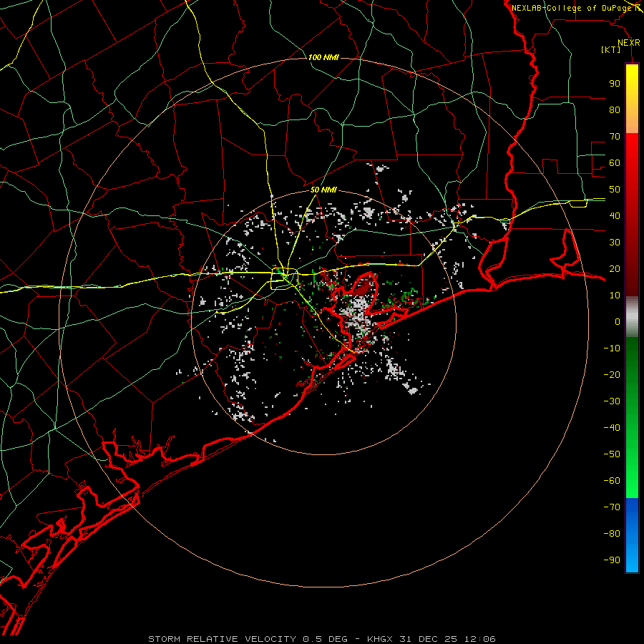Screen dimensions: 644x644
Task: Click the yellow segment of the color bar
Action: 632,99
